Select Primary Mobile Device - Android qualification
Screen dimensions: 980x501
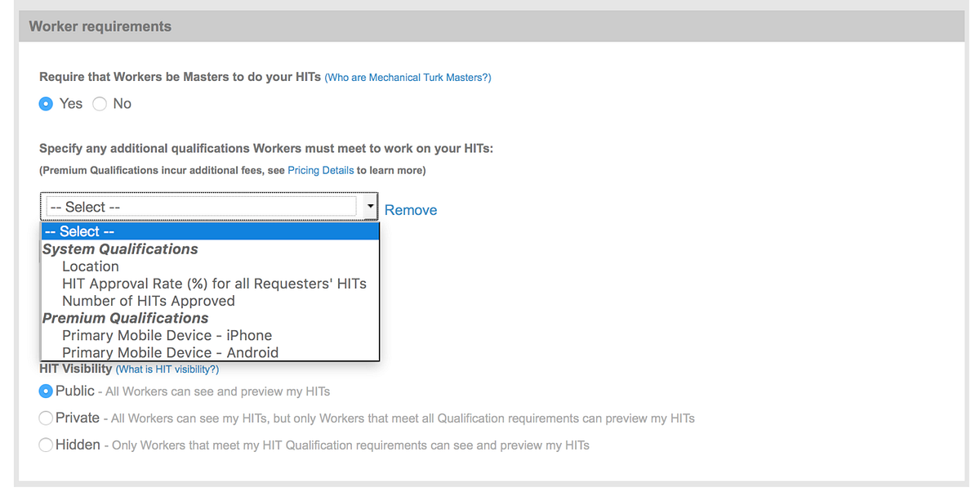coord(171,351)
